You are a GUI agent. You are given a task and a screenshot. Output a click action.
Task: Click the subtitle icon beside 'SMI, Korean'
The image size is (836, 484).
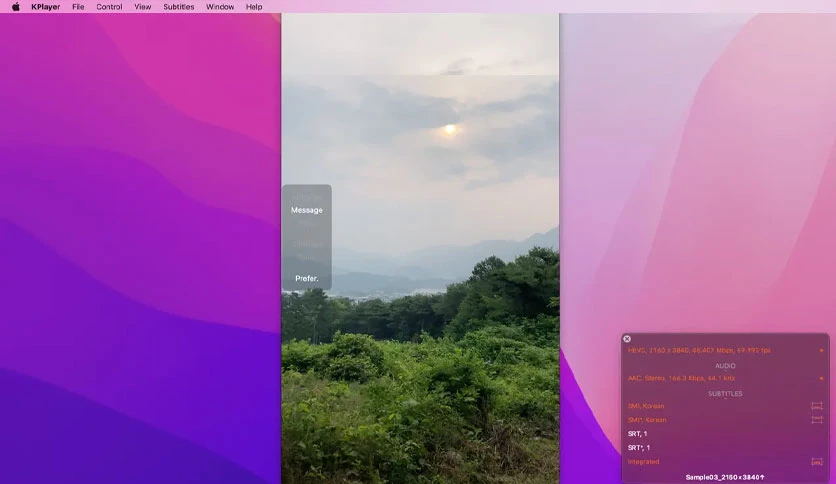click(817, 406)
